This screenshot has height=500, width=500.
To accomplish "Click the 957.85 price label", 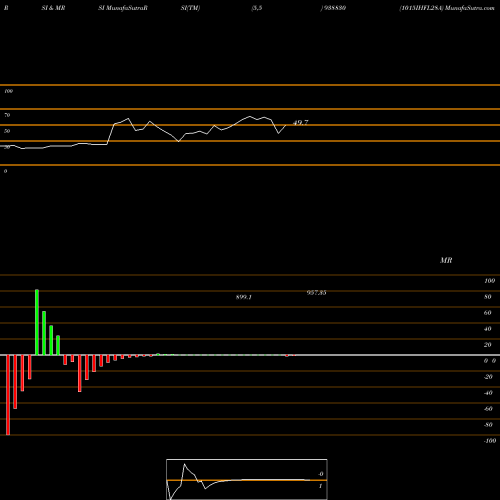I will point(316,293).
